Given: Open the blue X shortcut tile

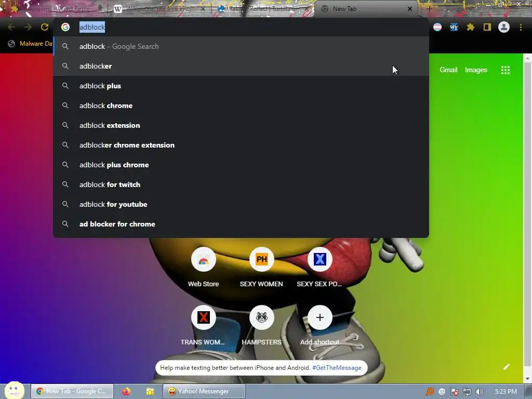Looking at the screenshot, I should [x=320, y=260].
